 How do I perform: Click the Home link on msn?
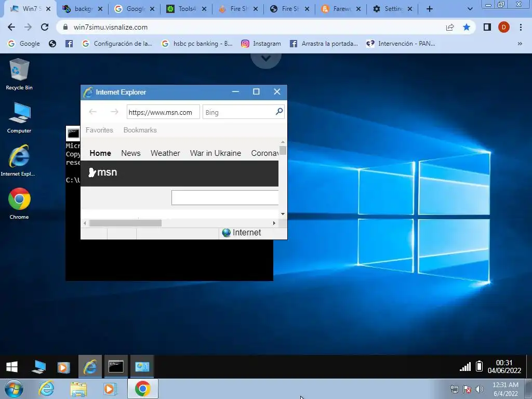100,153
